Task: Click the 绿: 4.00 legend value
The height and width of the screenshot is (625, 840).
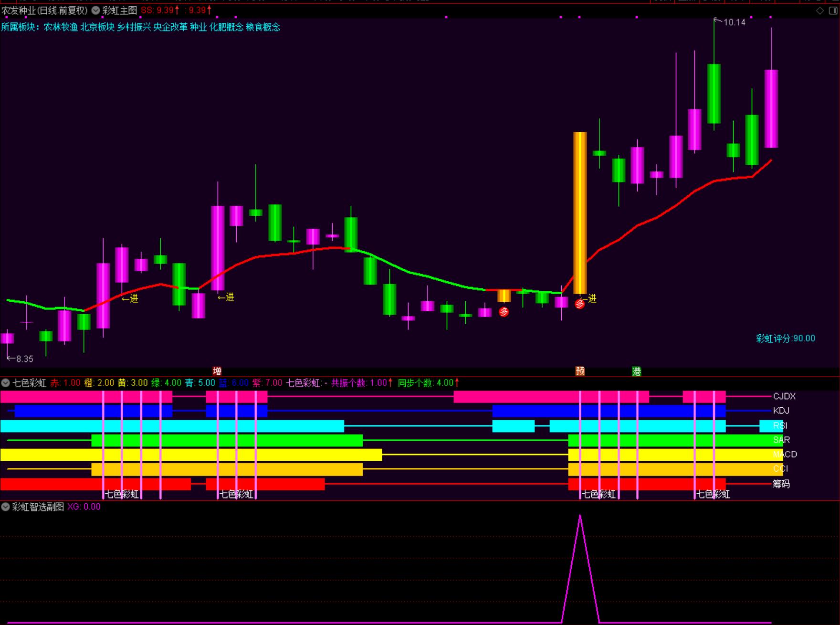Action: coord(167,382)
